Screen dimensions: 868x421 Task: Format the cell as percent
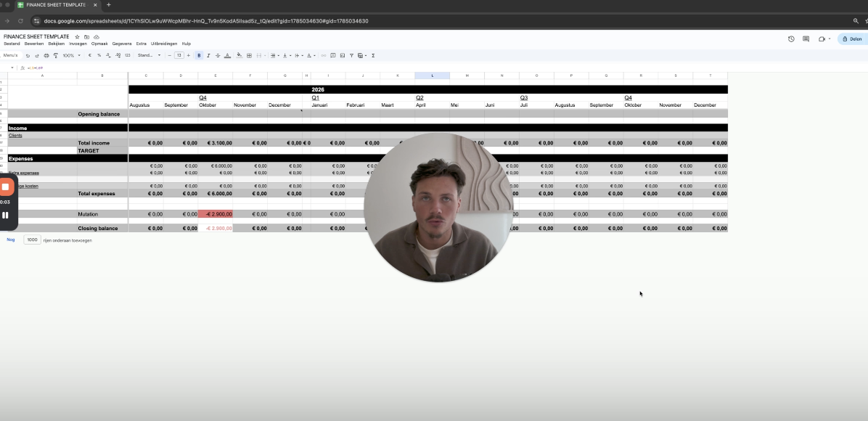(x=99, y=55)
